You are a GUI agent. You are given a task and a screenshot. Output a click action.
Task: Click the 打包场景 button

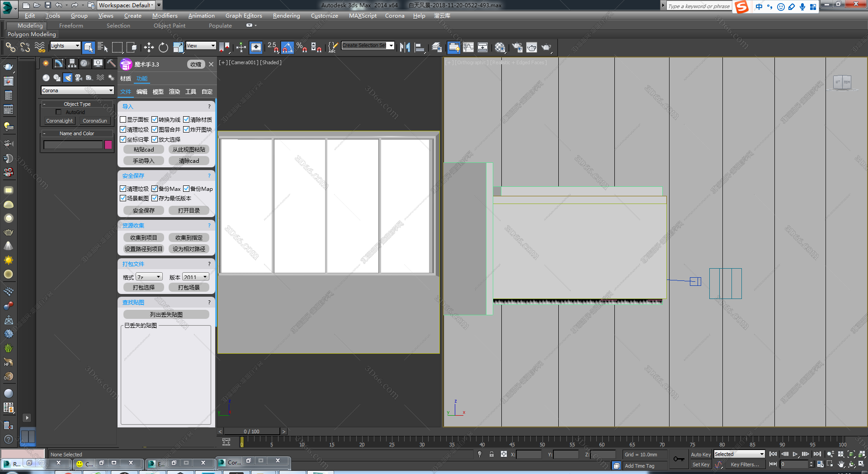189,287
